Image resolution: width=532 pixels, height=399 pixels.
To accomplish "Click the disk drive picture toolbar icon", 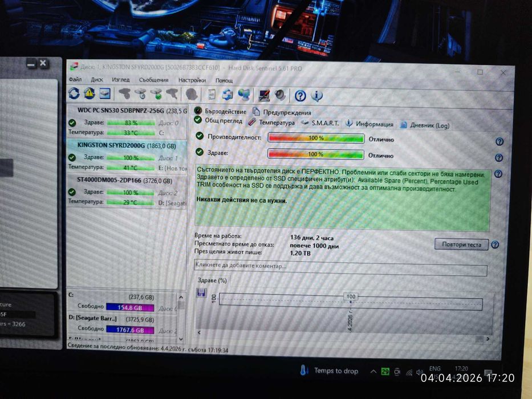I will [105, 93].
